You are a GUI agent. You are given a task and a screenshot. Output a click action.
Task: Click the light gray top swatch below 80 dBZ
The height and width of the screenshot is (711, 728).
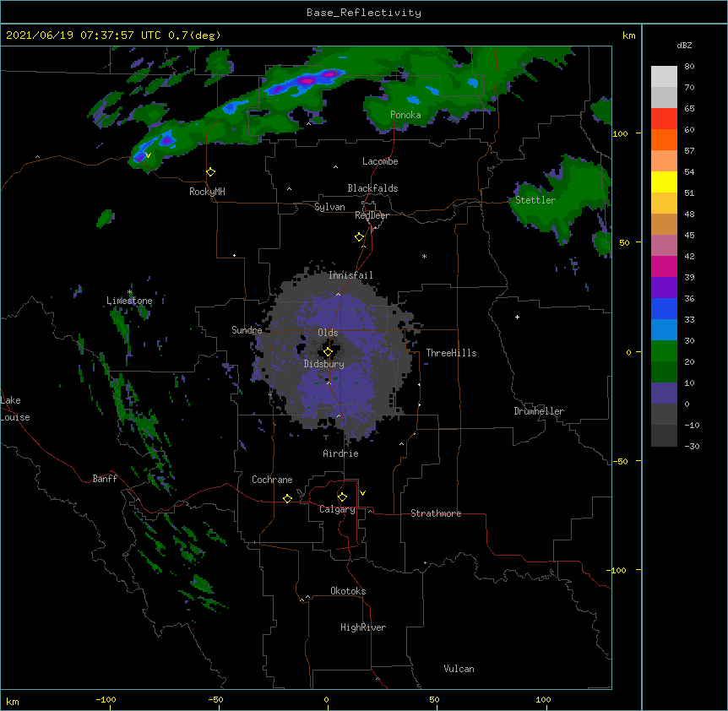point(664,77)
